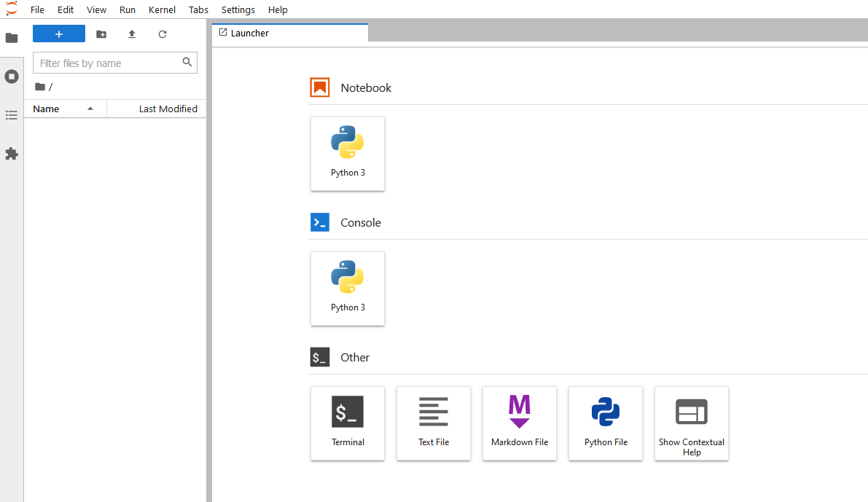The image size is (868, 502).
Task: Show the Table of Contents sidebar
Action: pyautogui.click(x=12, y=115)
